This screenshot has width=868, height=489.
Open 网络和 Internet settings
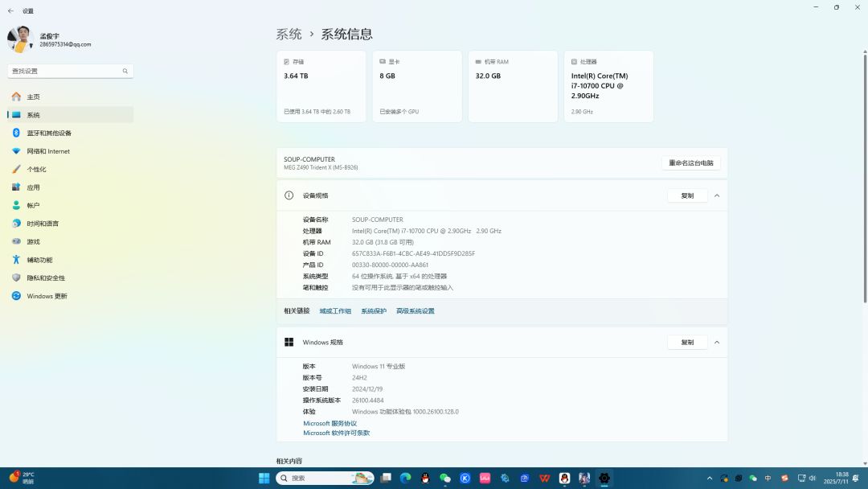coord(70,151)
